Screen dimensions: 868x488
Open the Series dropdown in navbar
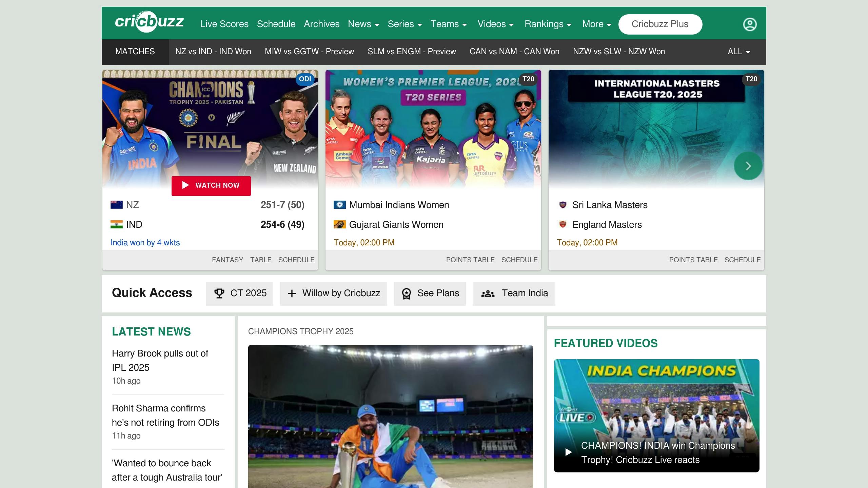(405, 24)
